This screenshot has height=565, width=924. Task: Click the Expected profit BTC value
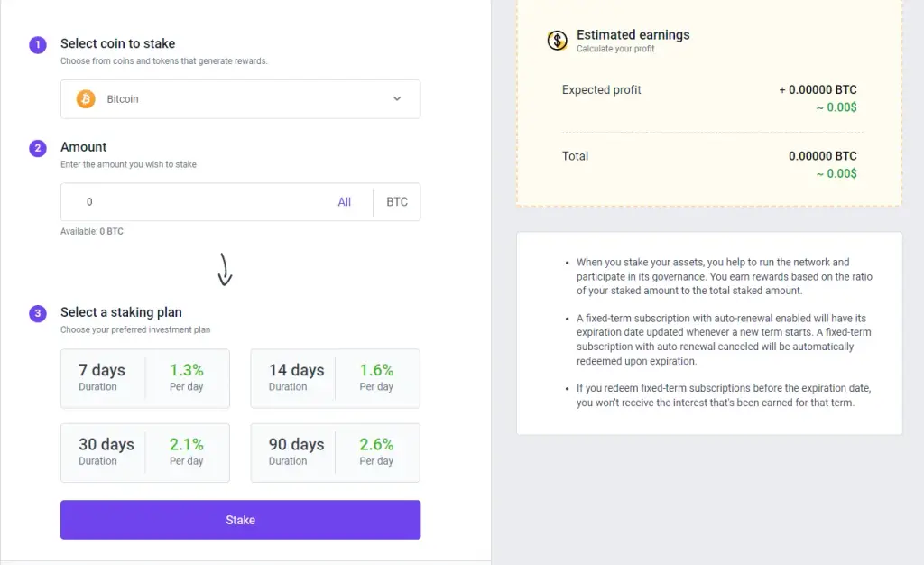pos(818,90)
